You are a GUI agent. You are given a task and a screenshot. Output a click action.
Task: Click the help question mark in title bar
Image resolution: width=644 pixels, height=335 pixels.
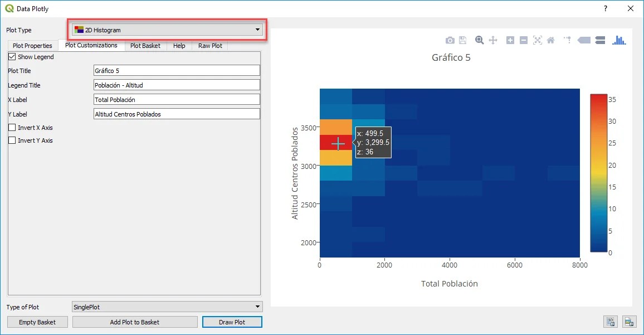coord(606,8)
